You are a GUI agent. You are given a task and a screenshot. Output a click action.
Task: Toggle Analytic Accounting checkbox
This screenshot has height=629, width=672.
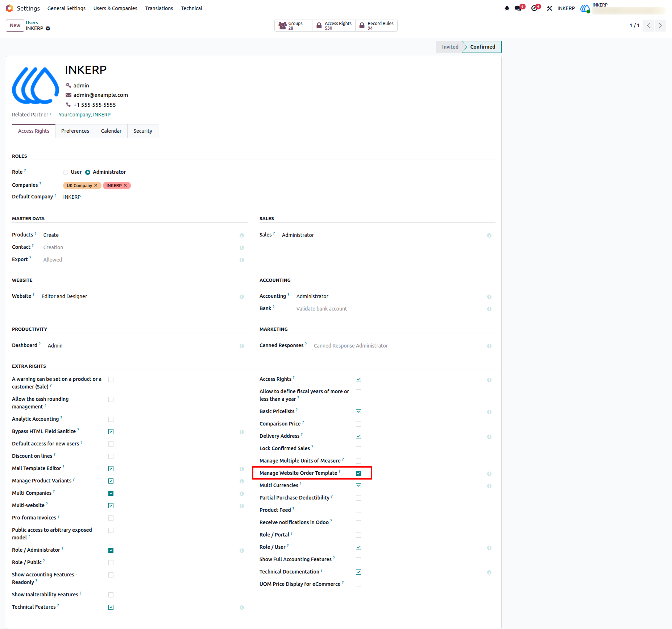(x=111, y=419)
